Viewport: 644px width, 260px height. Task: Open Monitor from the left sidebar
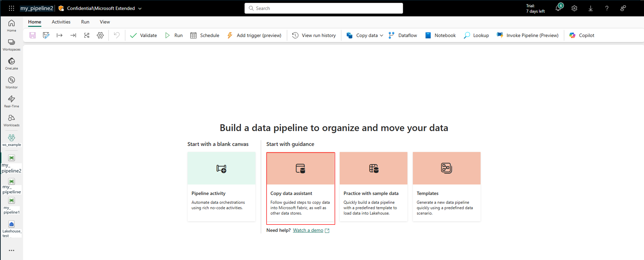(x=12, y=82)
